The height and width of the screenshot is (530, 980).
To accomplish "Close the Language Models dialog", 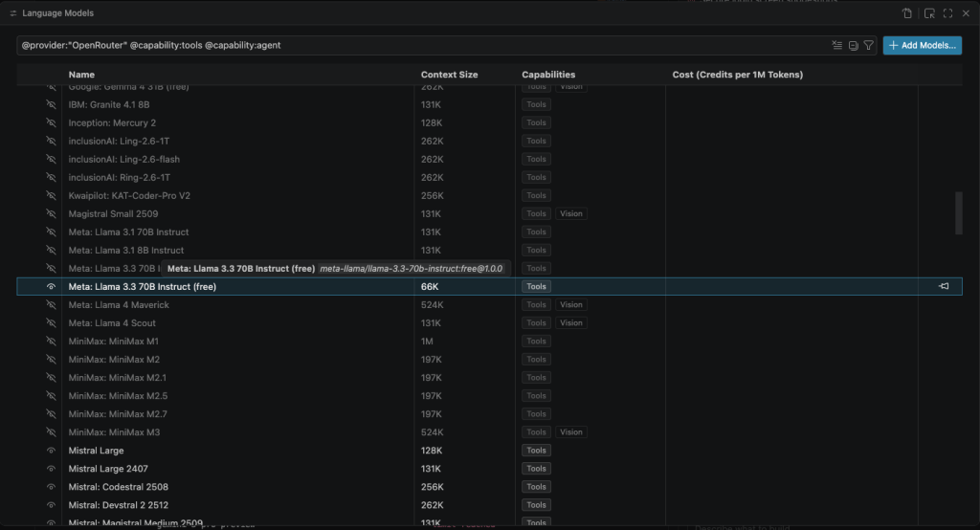I will tap(966, 13).
